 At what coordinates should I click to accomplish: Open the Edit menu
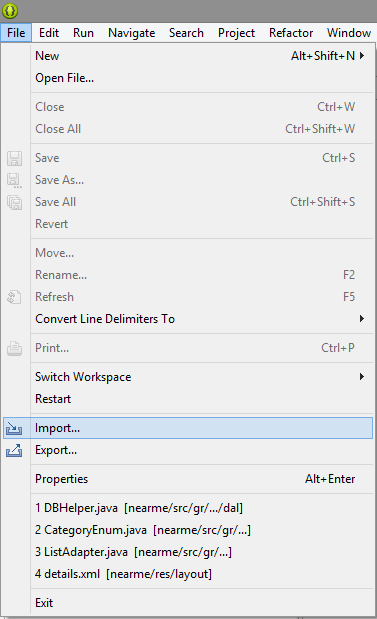coord(49,33)
